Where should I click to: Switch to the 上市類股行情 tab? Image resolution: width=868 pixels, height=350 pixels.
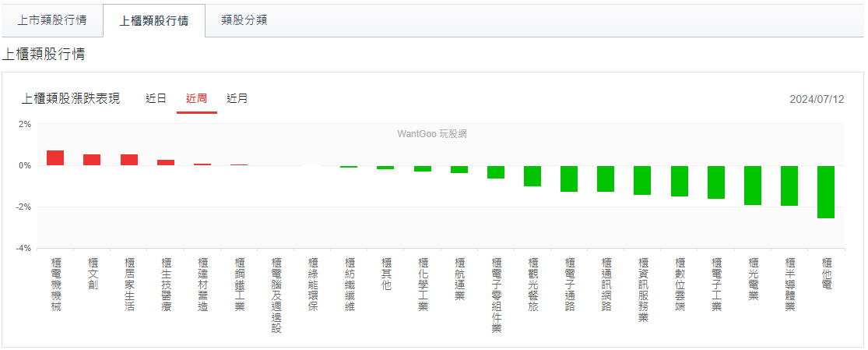[51, 20]
